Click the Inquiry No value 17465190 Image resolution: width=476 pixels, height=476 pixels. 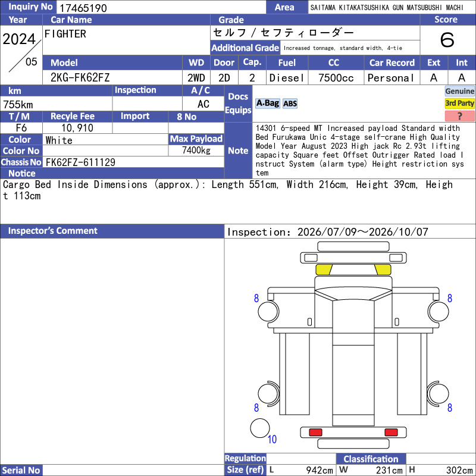[x=83, y=8]
